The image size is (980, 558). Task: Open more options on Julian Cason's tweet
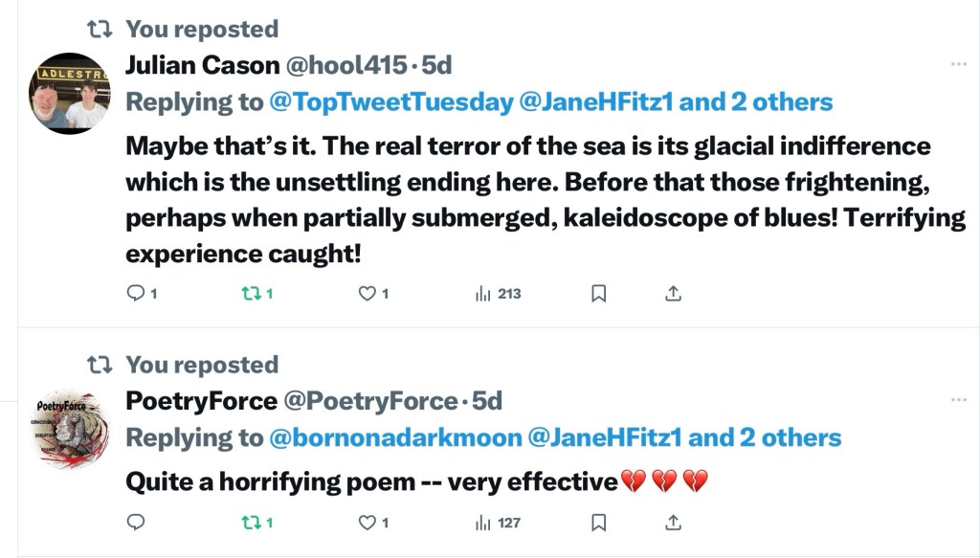click(x=958, y=64)
